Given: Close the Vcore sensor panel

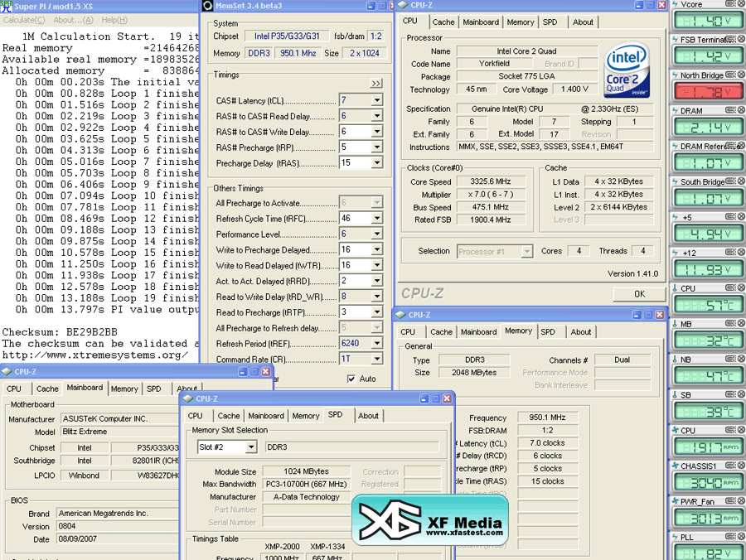Looking at the screenshot, I should tap(741, 4).
